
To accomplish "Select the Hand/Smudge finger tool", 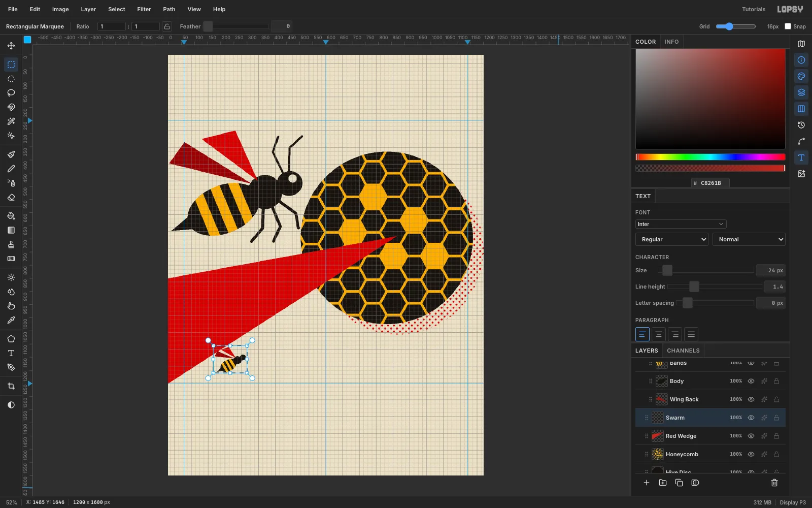I will tap(11, 306).
